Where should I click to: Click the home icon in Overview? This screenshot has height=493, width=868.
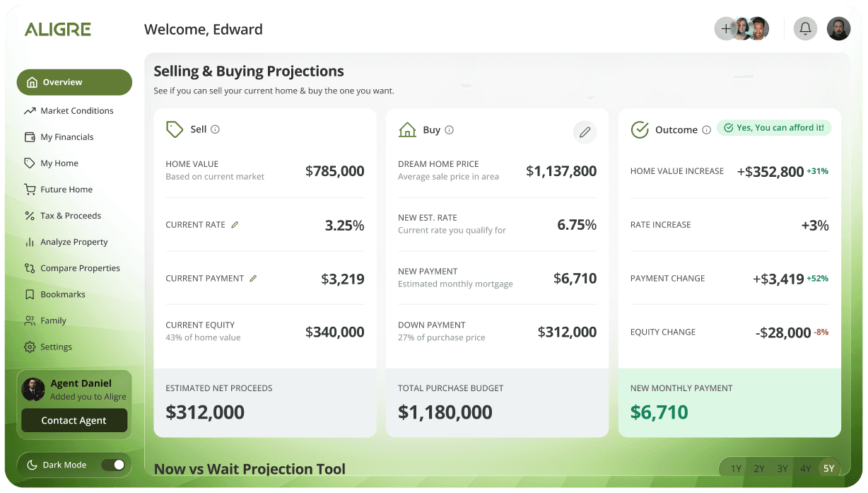point(32,82)
